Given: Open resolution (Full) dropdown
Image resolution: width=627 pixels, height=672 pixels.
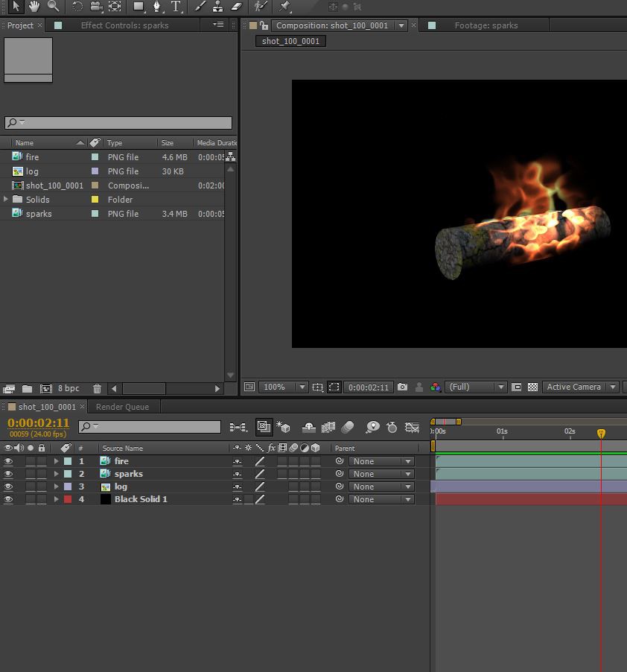Looking at the screenshot, I should pyautogui.click(x=477, y=387).
